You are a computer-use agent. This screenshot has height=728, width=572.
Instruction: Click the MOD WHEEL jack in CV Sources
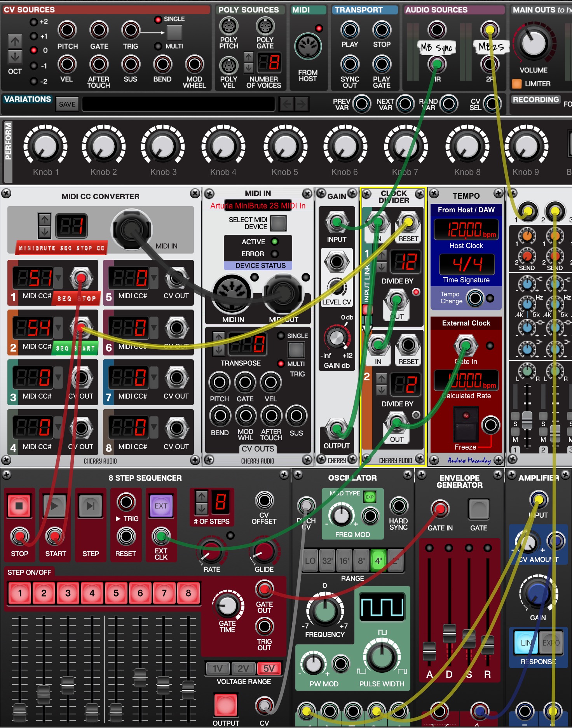[194, 64]
